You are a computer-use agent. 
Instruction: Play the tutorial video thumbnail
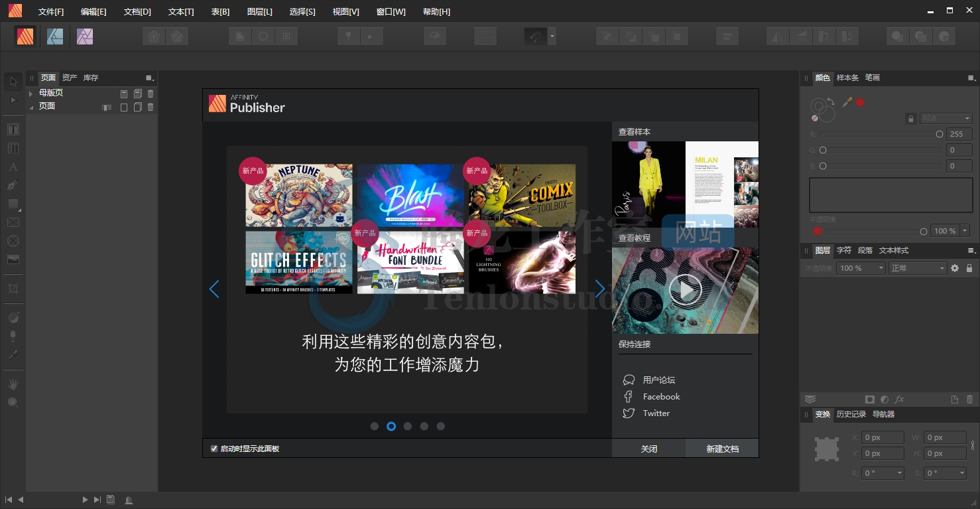686,290
